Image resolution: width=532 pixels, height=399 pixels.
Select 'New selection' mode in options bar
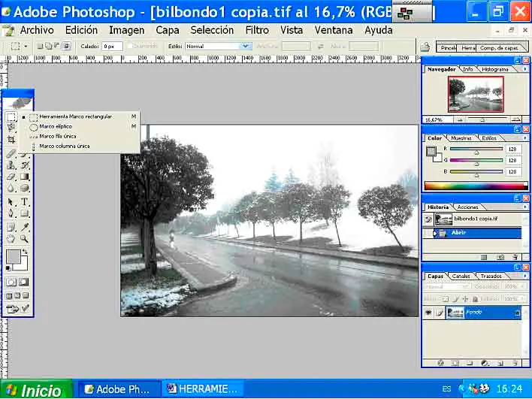point(40,46)
